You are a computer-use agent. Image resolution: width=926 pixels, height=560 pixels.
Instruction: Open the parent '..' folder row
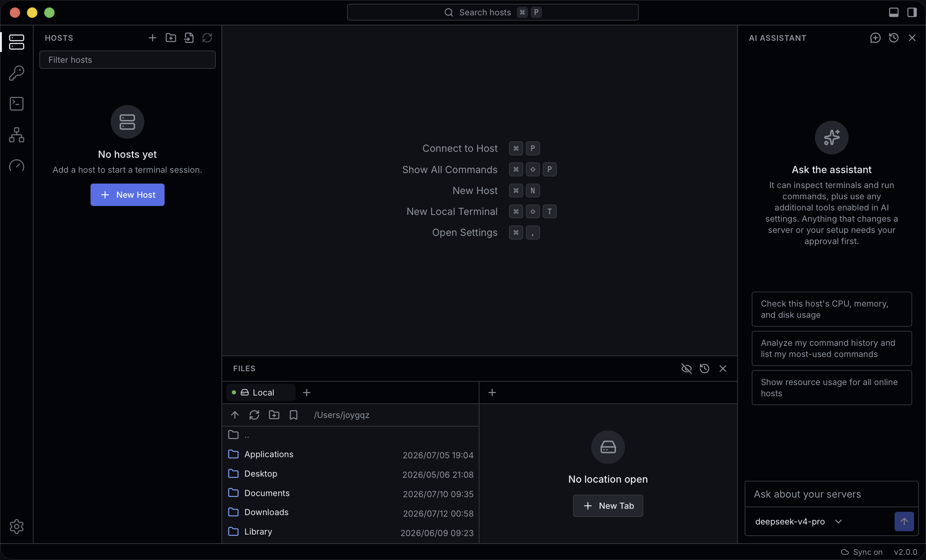tap(351, 435)
